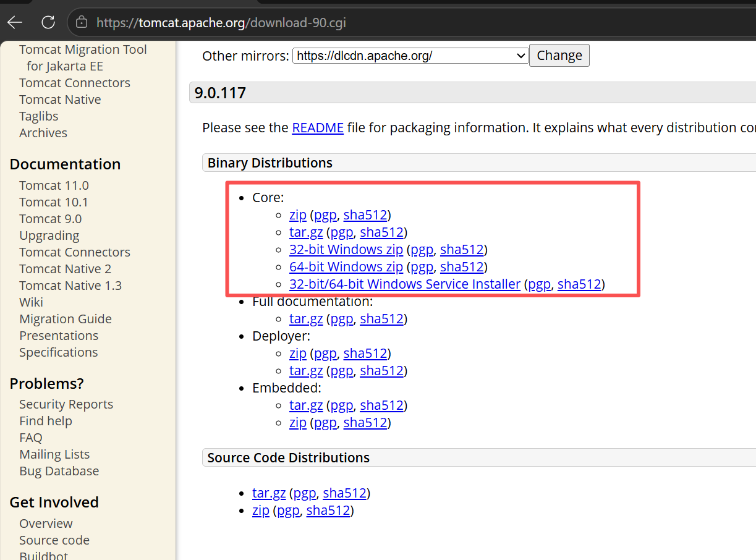
Task: Open sha512 for Full documentation tar.gz
Action: tap(382, 319)
